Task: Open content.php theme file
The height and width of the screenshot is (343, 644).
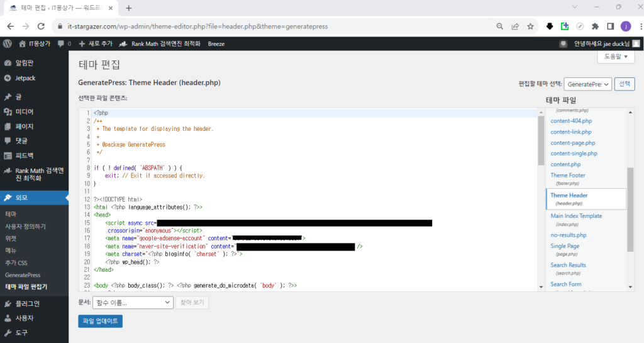Action: point(565,164)
